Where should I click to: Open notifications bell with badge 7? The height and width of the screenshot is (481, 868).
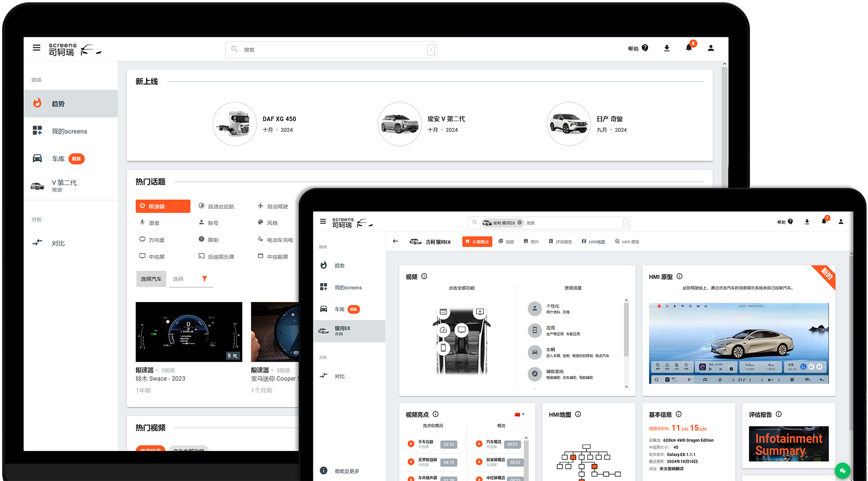point(824,221)
